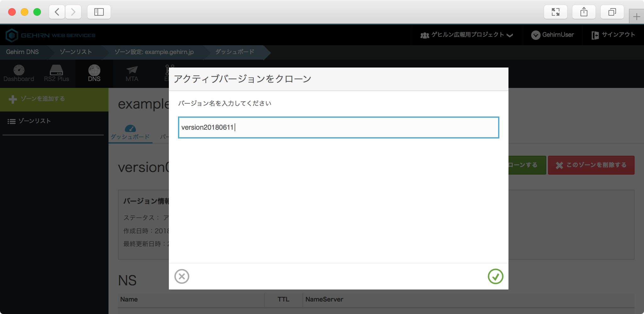Confirm clone with green checkmark icon
The image size is (644, 314).
pyautogui.click(x=495, y=276)
